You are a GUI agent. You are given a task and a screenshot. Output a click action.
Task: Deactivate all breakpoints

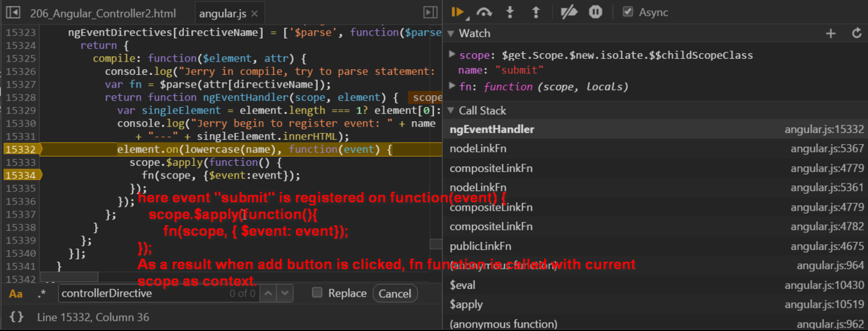[x=570, y=12]
